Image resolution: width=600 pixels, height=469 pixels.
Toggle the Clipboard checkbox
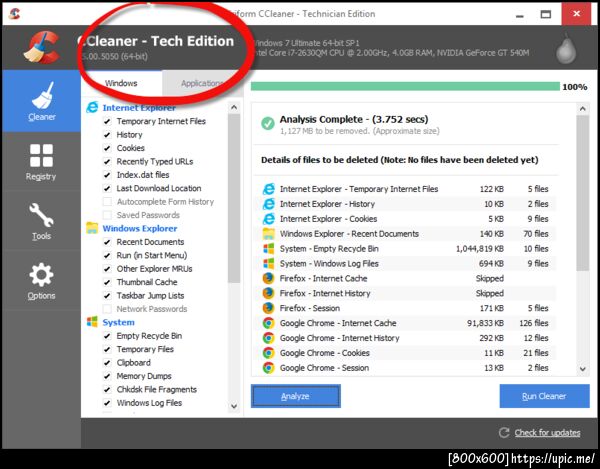click(107, 363)
